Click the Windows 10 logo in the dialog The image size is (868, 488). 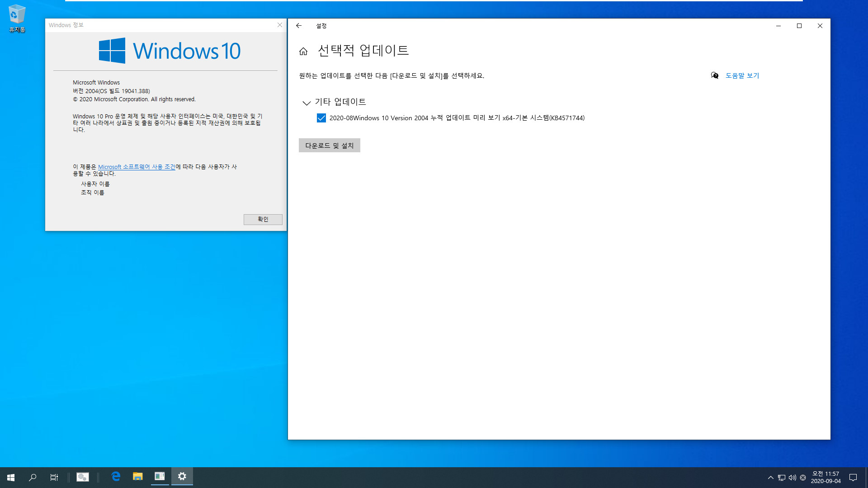pyautogui.click(x=170, y=51)
